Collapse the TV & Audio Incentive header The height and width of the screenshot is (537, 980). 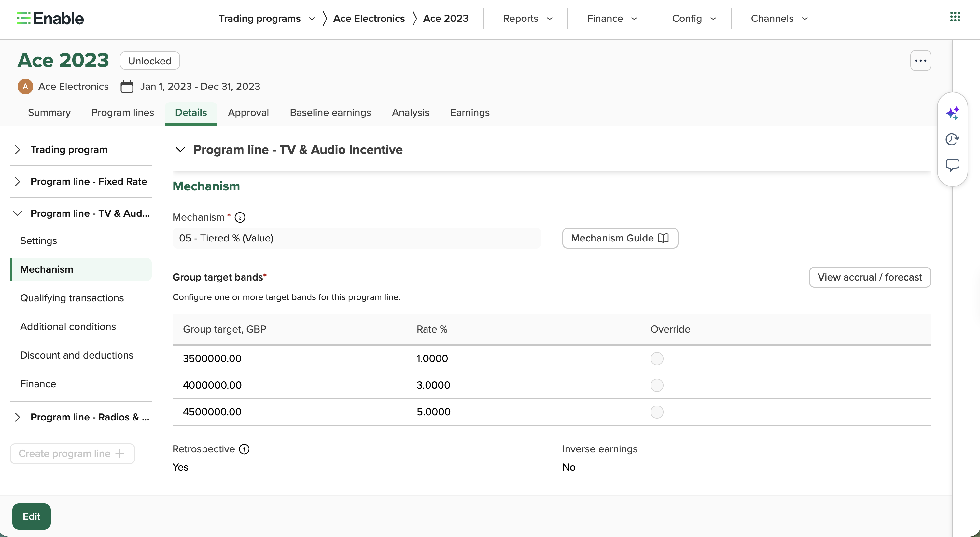pyautogui.click(x=180, y=150)
